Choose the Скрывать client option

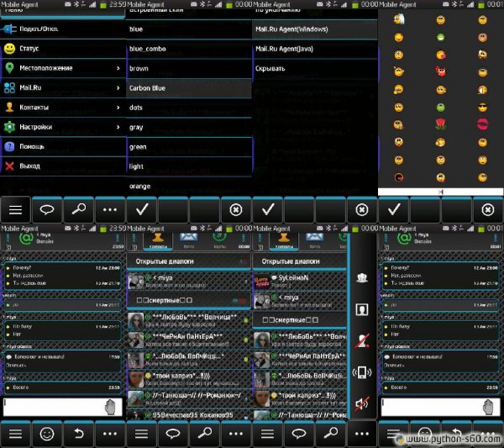click(x=315, y=68)
